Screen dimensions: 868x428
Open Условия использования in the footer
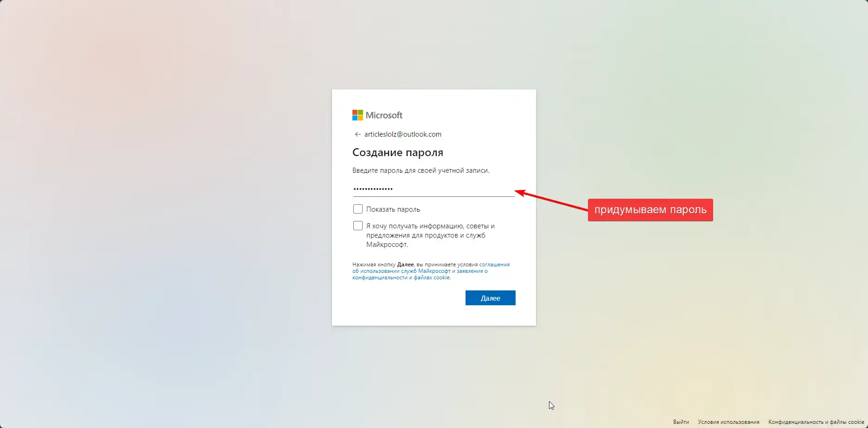(x=728, y=422)
